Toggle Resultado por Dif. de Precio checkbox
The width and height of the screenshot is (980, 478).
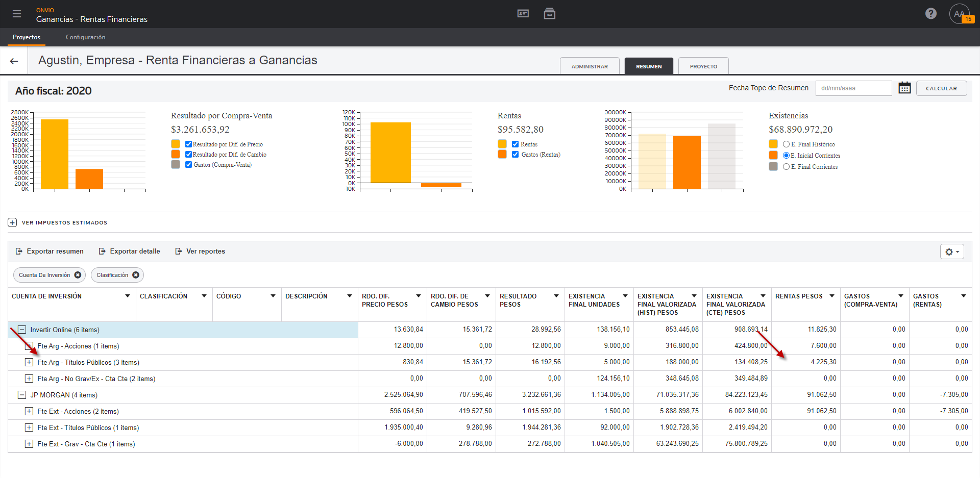point(188,144)
